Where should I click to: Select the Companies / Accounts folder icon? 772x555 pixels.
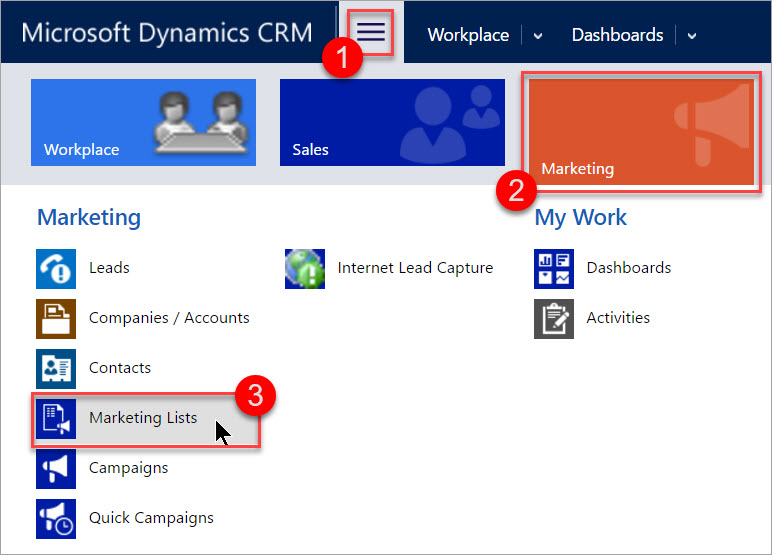pos(55,318)
